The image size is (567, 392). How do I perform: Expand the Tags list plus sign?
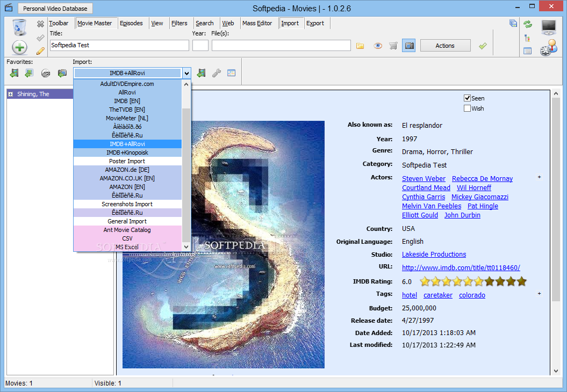pos(539,293)
